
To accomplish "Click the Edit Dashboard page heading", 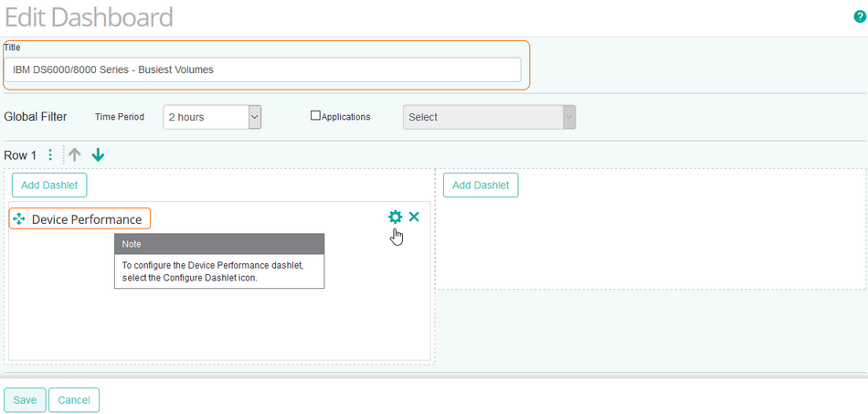I will [x=89, y=16].
